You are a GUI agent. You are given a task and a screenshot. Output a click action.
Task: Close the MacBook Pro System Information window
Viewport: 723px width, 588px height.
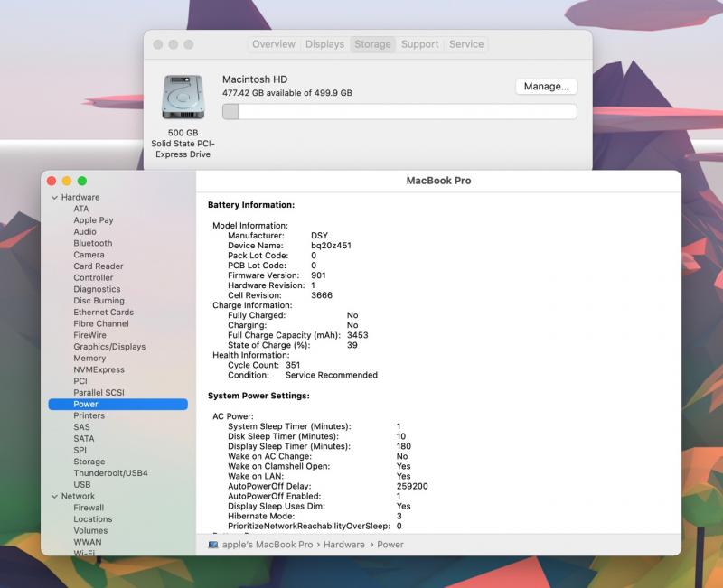click(52, 182)
